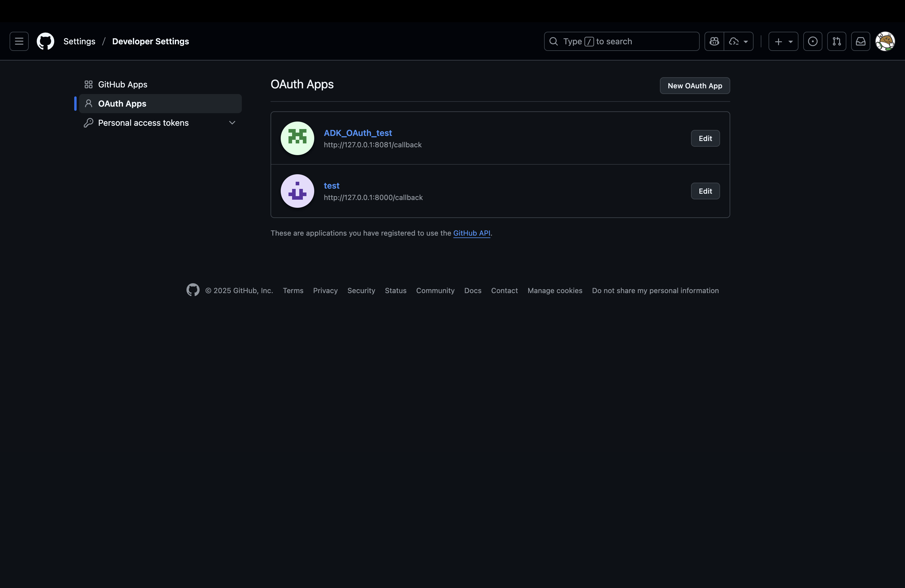
Task: Open the Copilot chat icon
Action: click(x=714, y=41)
